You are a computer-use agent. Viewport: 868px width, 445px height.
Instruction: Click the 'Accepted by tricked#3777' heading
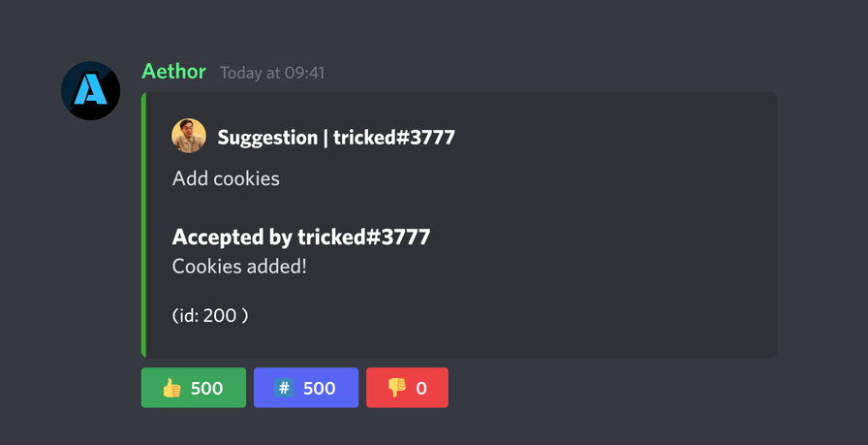click(x=301, y=238)
